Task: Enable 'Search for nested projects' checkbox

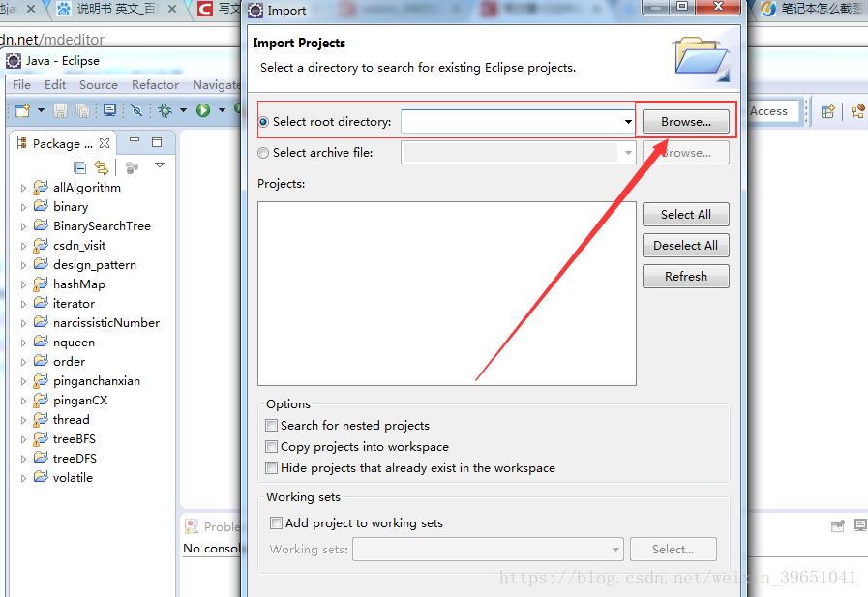Action: [271, 425]
